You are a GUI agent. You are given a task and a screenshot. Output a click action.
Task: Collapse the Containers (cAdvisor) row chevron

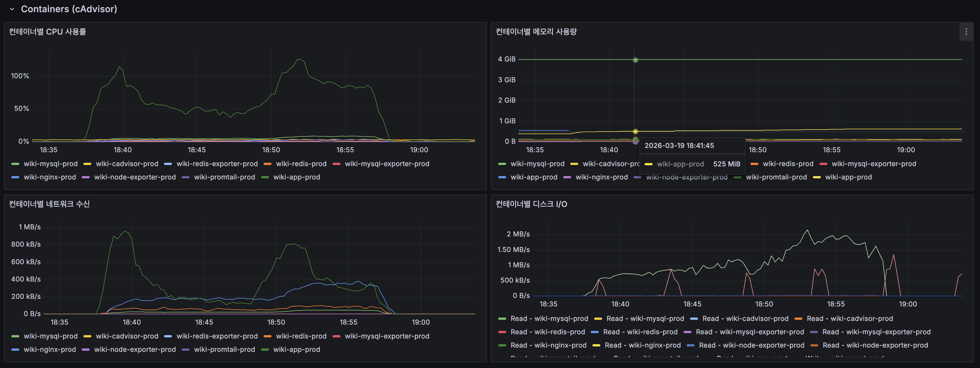[12, 9]
